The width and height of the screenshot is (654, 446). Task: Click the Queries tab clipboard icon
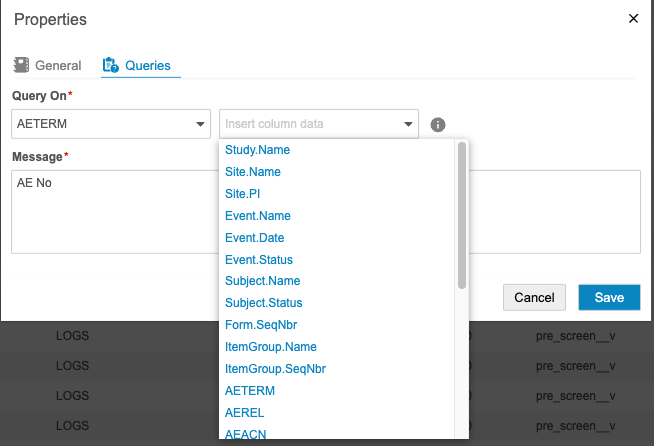pos(110,66)
